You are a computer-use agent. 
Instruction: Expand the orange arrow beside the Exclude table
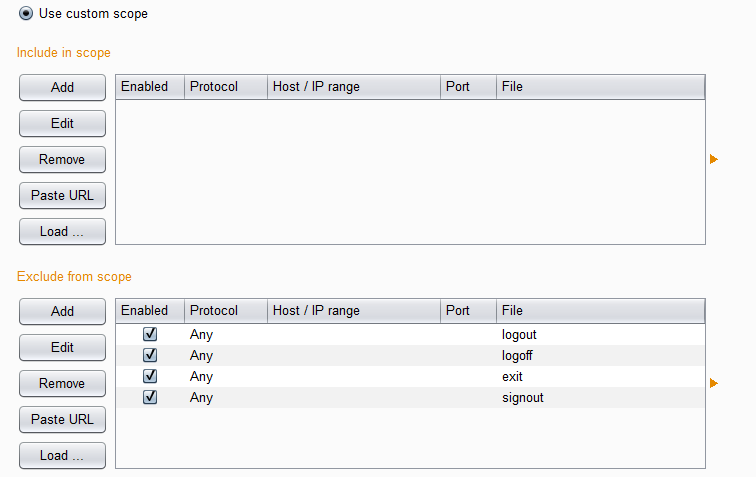coord(714,383)
